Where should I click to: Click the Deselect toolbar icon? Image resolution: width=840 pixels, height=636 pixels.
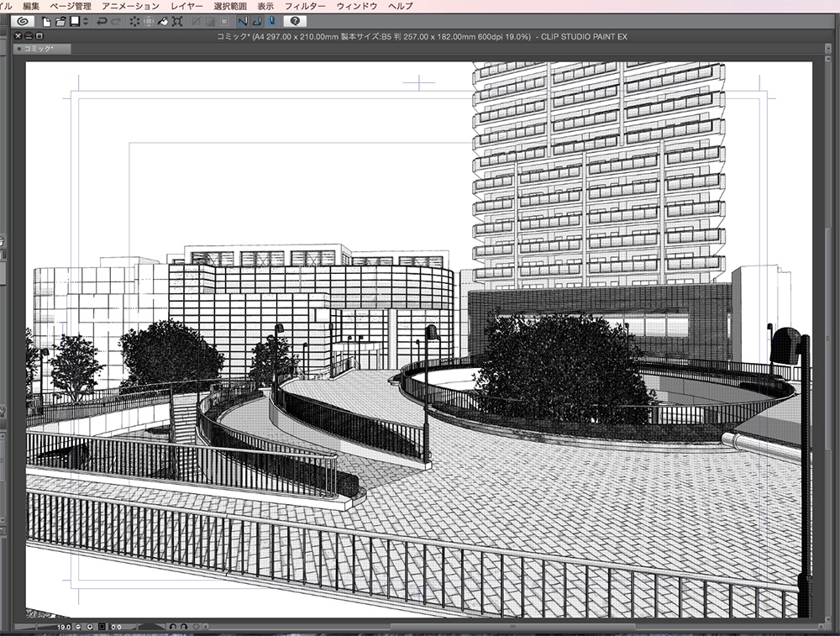[196, 22]
